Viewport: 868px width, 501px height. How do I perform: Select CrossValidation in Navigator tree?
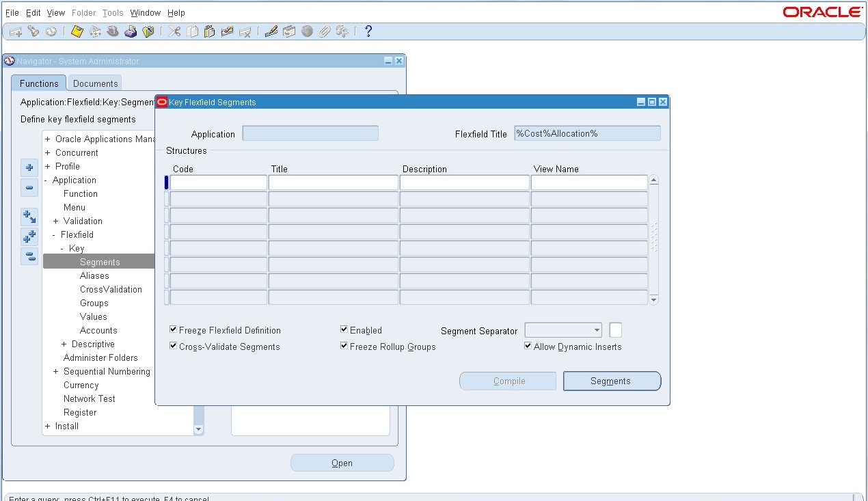[x=111, y=289]
